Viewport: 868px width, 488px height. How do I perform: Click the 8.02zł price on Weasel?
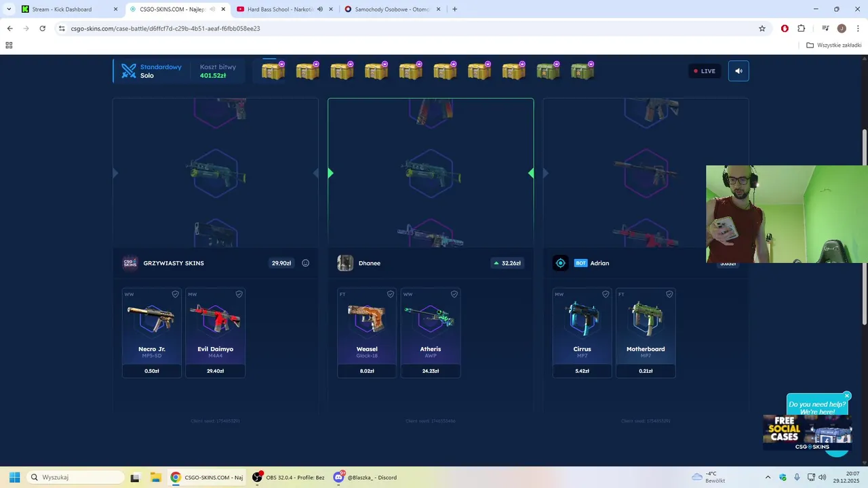[367, 371]
